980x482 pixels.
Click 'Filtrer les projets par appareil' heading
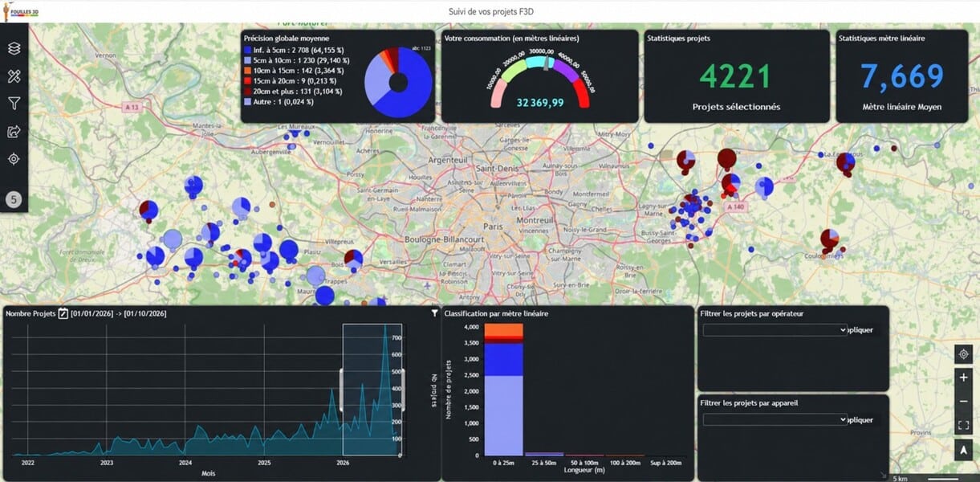(x=750, y=403)
